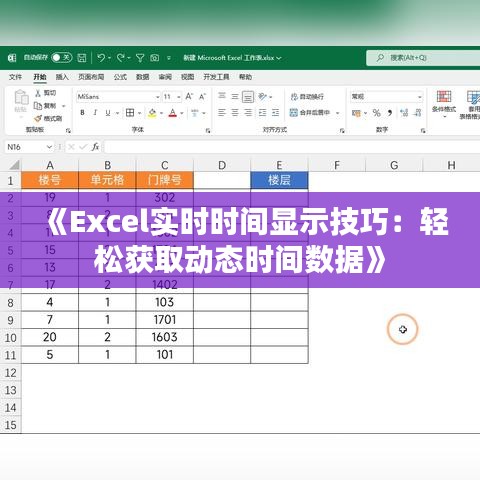Image resolution: width=480 pixels, height=480 pixels.
Task: Click the Save icon in title bar
Action: coord(82,58)
